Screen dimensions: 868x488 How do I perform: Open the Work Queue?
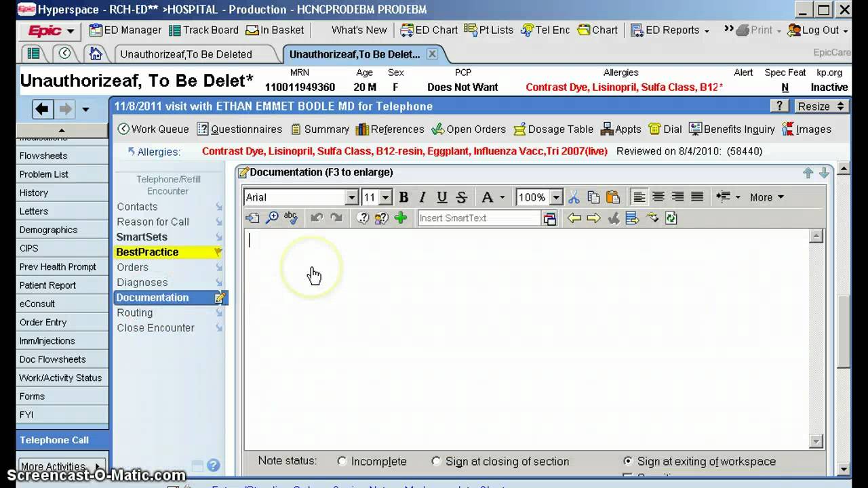coord(153,129)
